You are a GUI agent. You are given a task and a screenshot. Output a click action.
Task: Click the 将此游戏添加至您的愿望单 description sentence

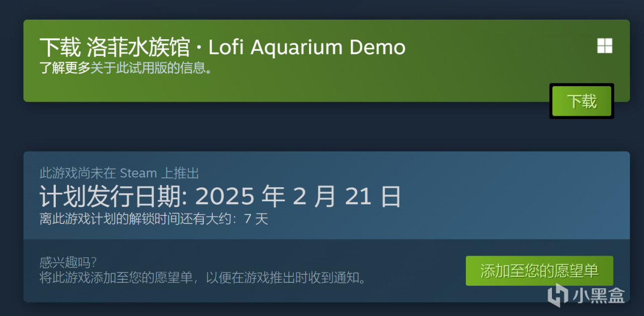click(203, 277)
